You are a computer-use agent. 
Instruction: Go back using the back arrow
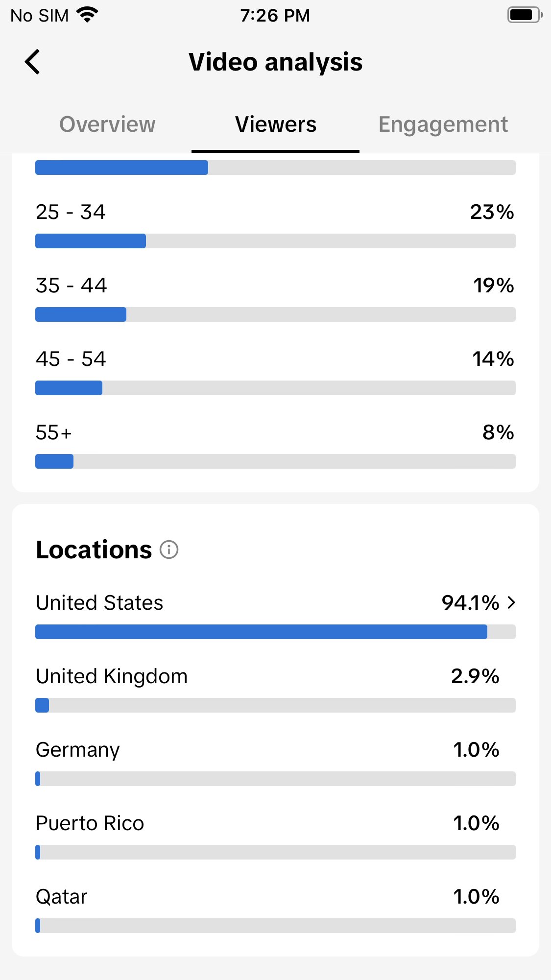[x=32, y=62]
